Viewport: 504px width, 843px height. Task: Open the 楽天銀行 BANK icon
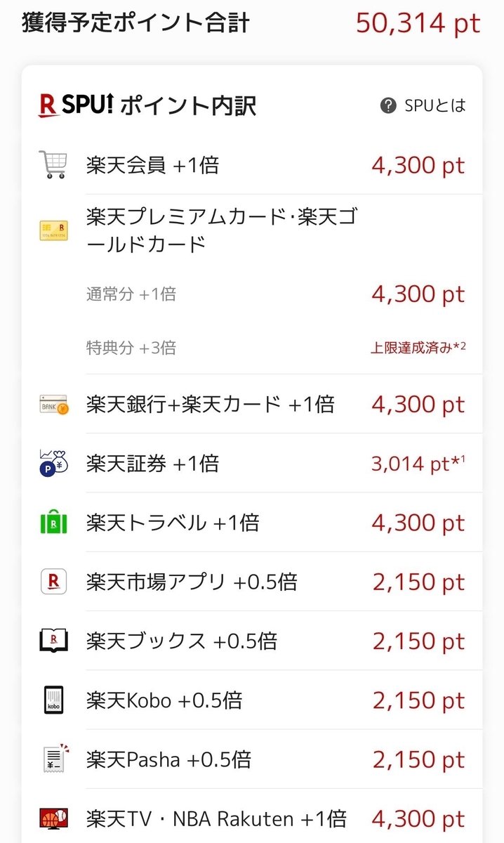[53, 404]
